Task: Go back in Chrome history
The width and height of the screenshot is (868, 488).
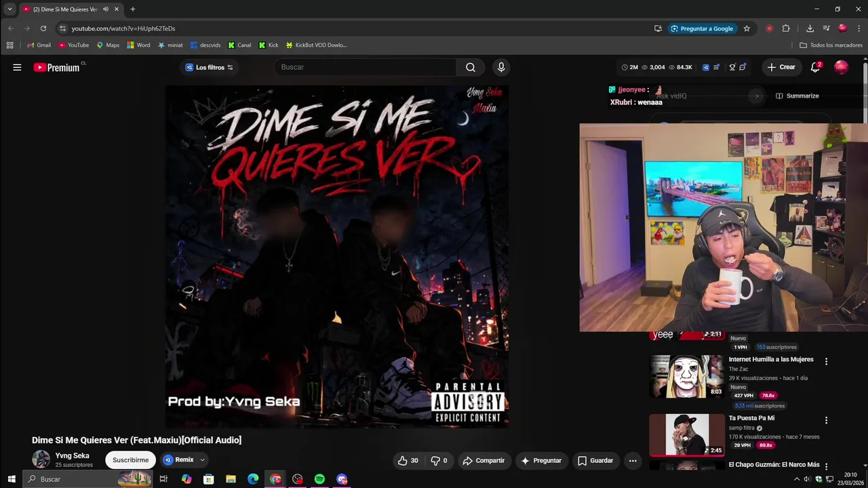Action: point(11,28)
